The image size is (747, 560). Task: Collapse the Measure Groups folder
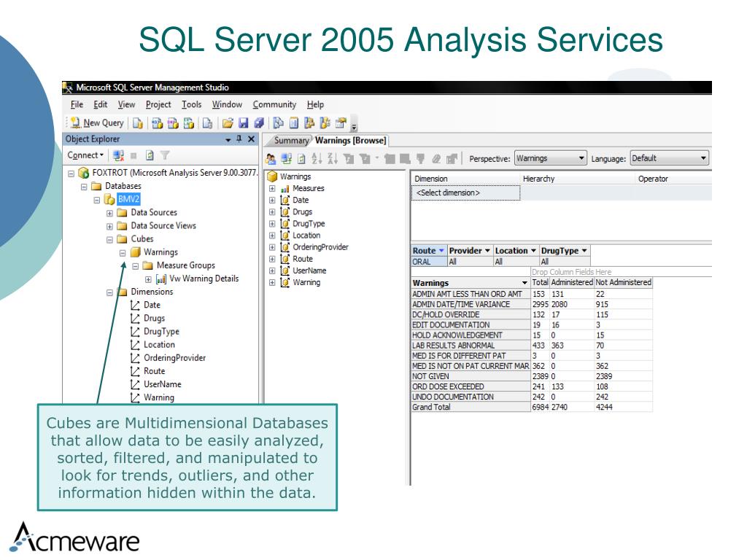(x=135, y=265)
